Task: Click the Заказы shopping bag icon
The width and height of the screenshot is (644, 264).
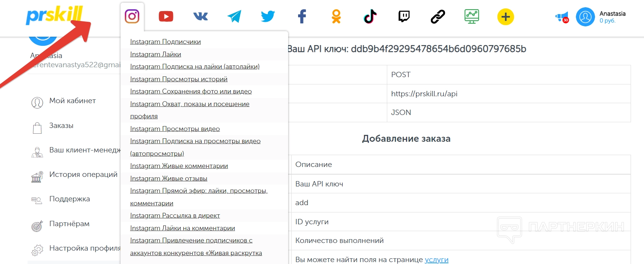Action: 37,128
